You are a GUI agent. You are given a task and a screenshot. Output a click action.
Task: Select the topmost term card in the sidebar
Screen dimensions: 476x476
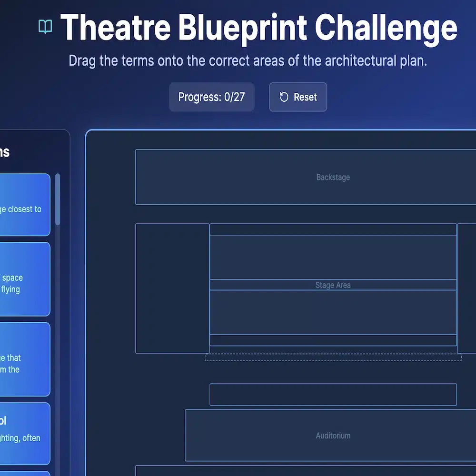pos(24,205)
